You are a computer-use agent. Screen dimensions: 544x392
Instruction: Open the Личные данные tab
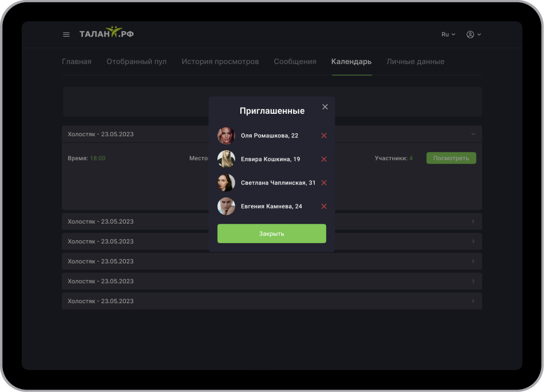coord(415,62)
